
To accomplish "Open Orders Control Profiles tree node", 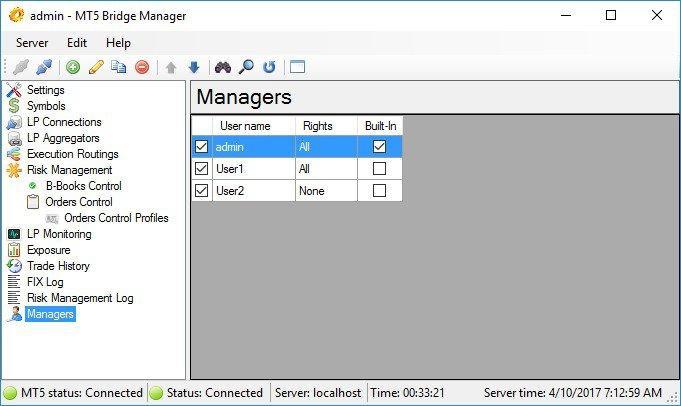I will point(116,218).
